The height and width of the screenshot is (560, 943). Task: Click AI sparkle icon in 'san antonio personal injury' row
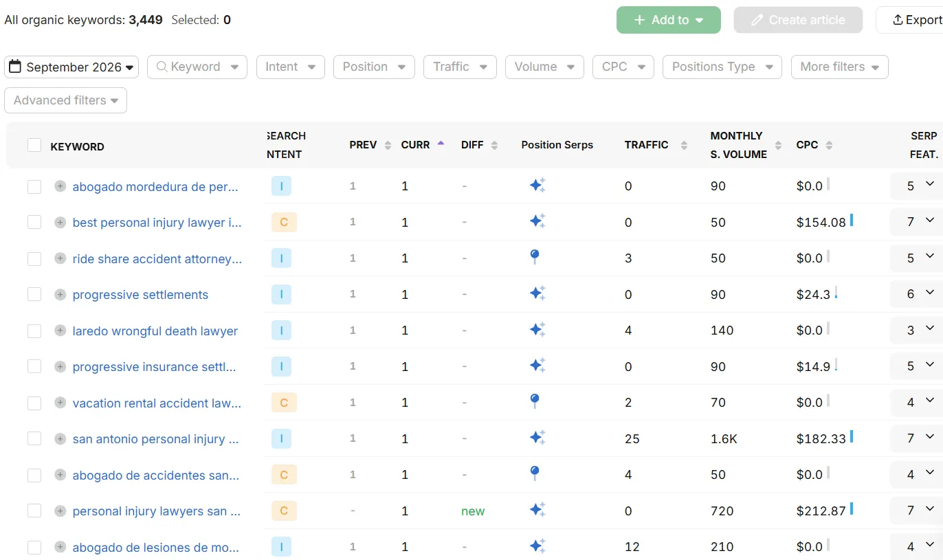click(x=537, y=438)
